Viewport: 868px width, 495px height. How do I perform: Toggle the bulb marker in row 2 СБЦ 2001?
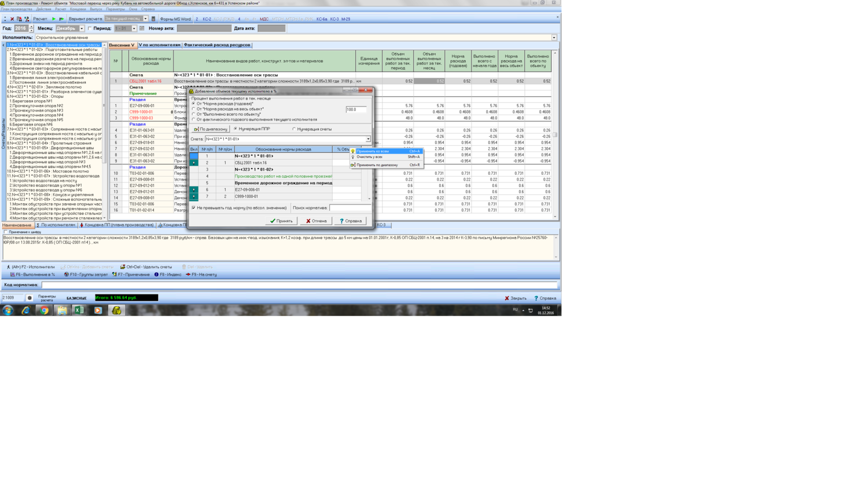[x=194, y=163]
